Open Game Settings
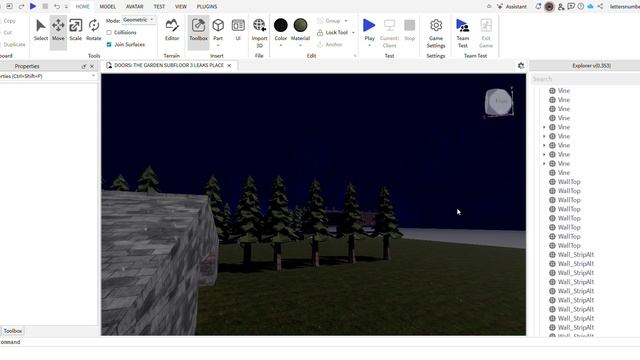This screenshot has height=360, width=640. click(x=436, y=33)
